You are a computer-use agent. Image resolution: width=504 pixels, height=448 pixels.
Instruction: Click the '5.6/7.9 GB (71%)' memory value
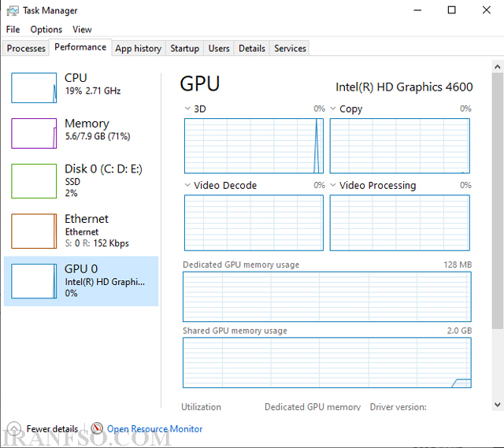pyautogui.click(x=98, y=136)
